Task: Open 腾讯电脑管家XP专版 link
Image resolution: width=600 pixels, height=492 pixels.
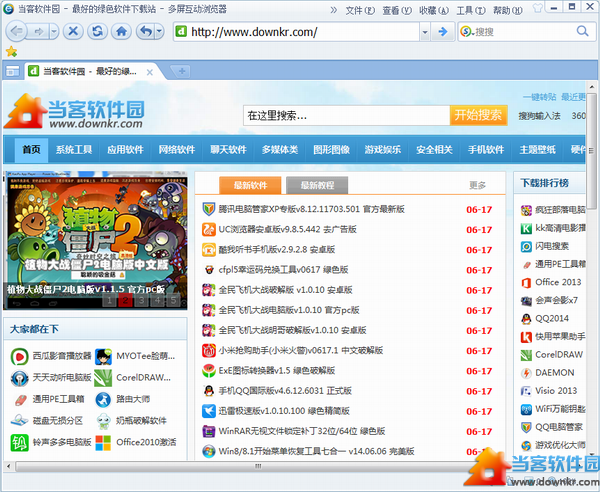Action: [x=311, y=209]
